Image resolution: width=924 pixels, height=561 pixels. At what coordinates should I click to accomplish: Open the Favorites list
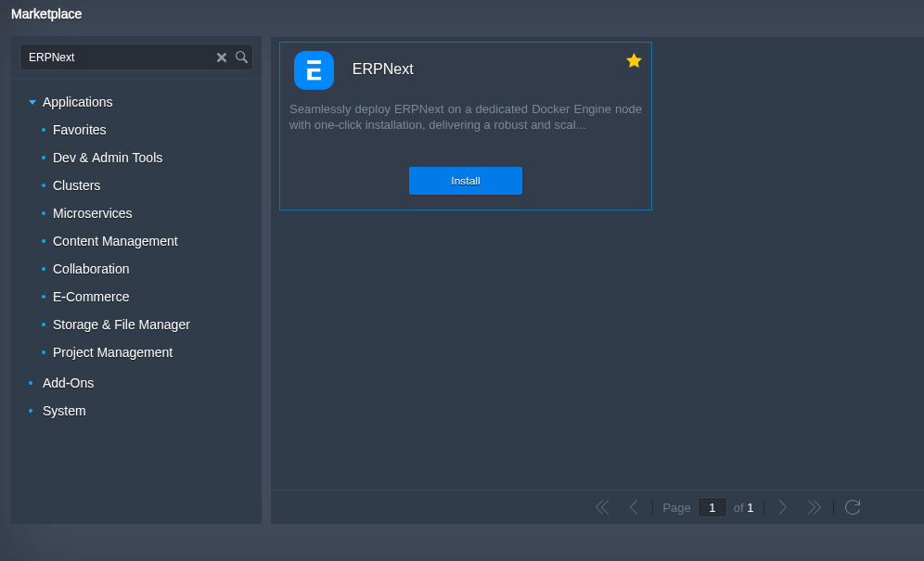click(79, 130)
